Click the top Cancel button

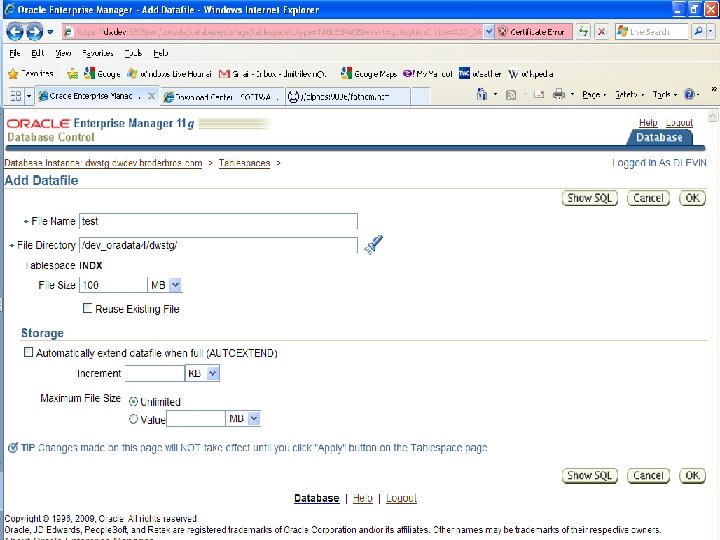tap(648, 198)
